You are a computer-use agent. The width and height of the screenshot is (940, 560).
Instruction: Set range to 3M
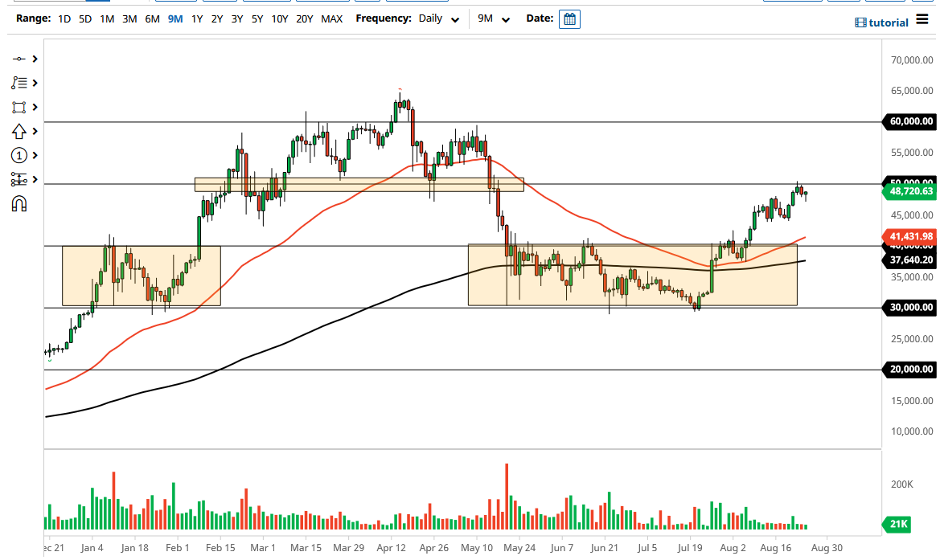coord(129,19)
